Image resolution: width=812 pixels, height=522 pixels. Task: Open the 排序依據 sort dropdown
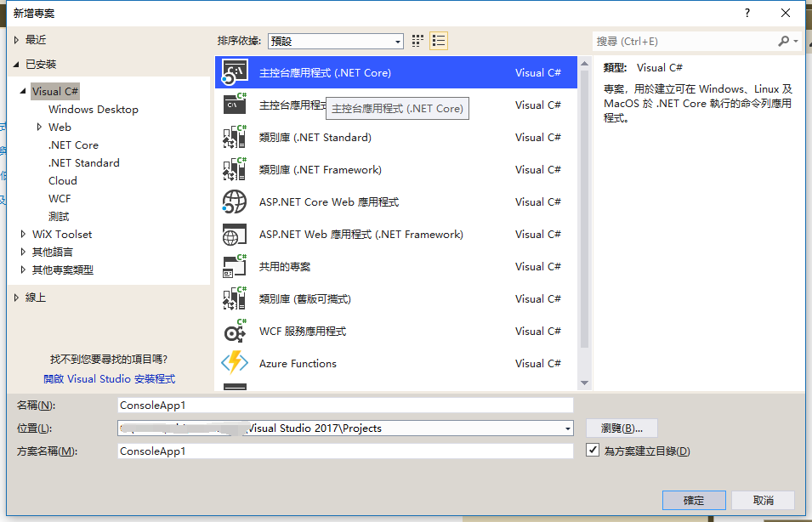coord(335,41)
